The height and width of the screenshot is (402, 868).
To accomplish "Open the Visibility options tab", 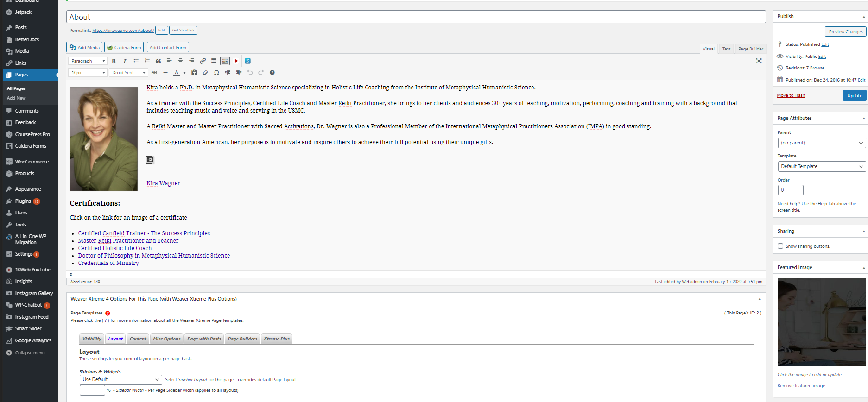I will click(92, 339).
